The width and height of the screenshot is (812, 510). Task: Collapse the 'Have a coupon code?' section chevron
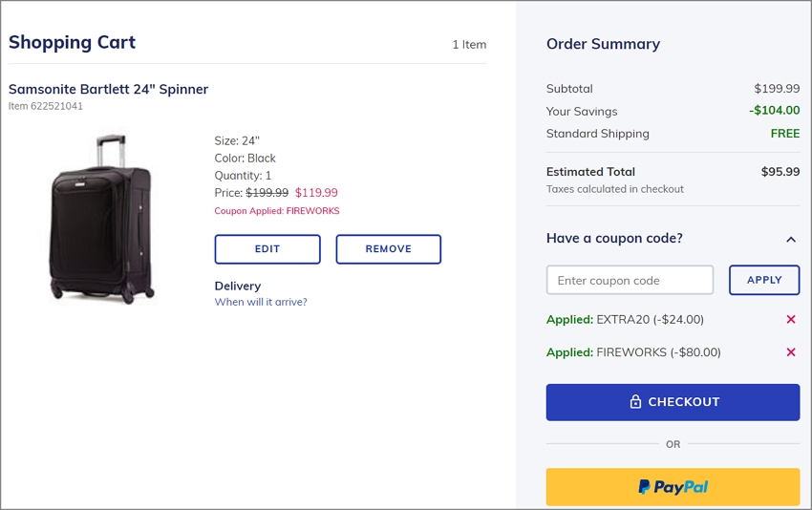coord(791,239)
